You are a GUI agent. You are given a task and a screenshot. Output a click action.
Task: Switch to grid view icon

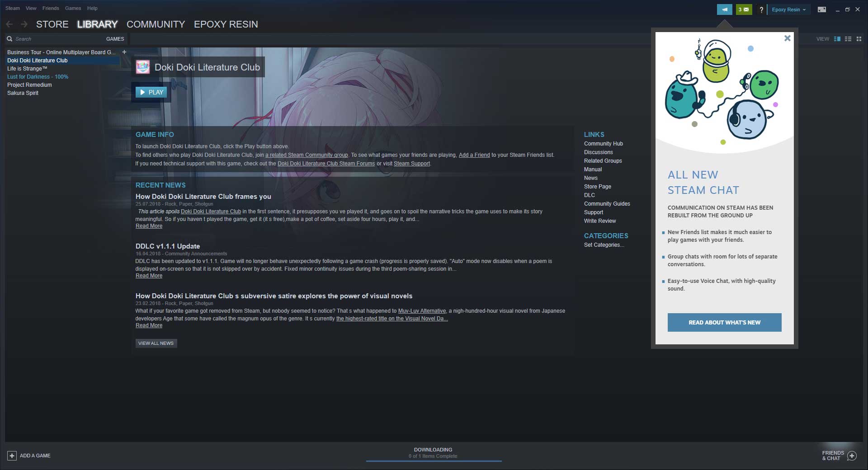click(859, 39)
